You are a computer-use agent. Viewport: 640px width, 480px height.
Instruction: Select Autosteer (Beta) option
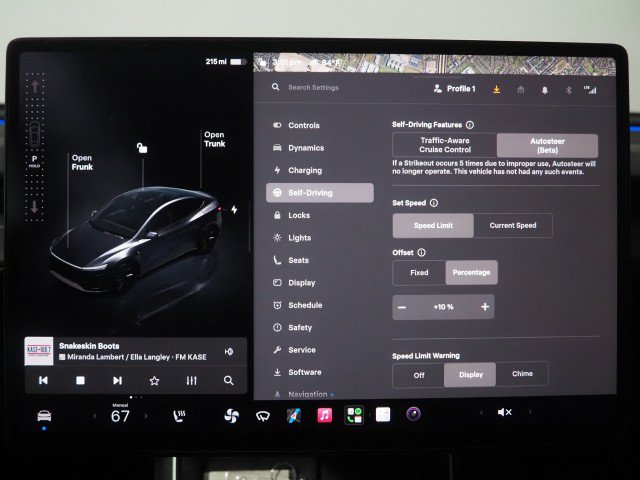point(547,146)
